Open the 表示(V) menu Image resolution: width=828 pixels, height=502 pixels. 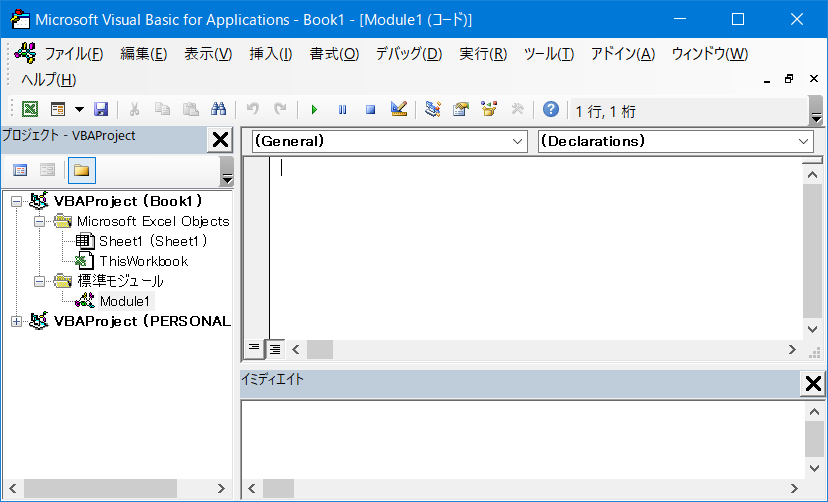(208, 54)
